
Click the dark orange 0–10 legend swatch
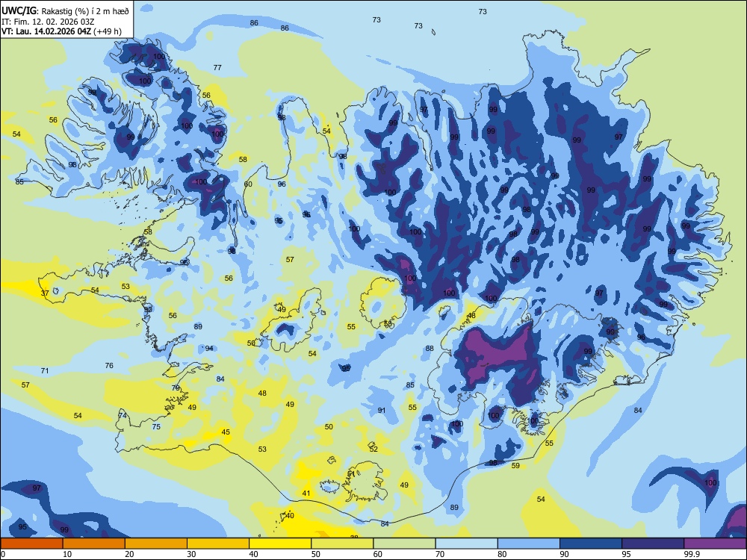pos(32,544)
